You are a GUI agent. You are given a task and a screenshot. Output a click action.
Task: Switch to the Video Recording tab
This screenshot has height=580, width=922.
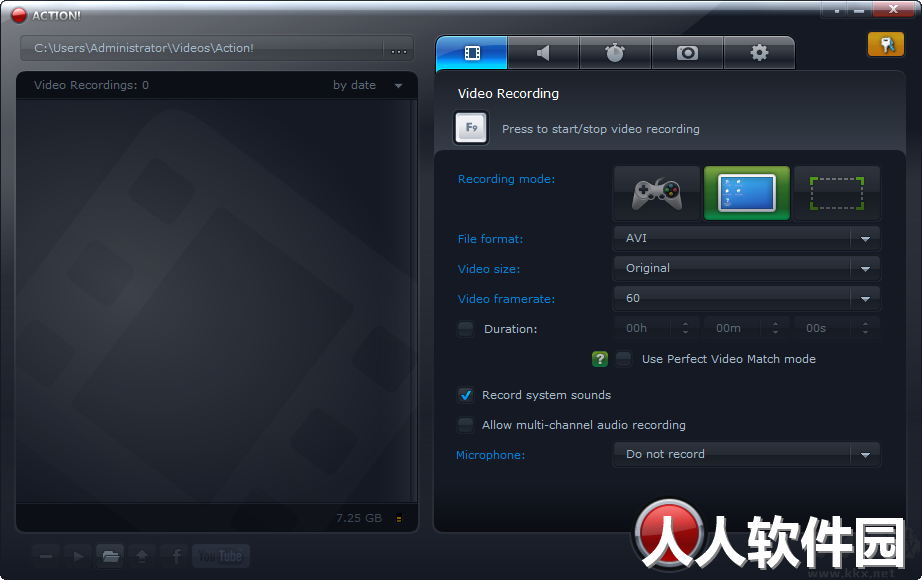click(x=472, y=53)
